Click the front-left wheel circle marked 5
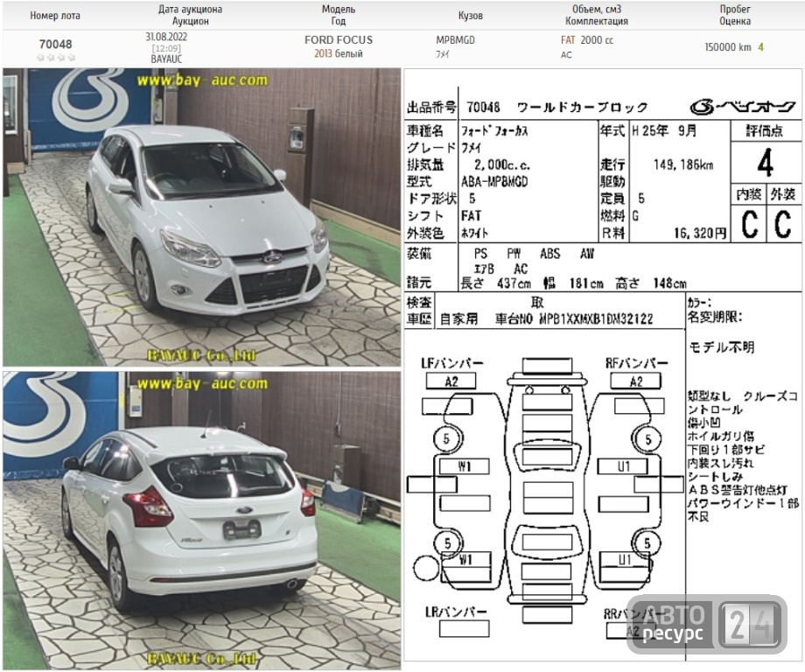 pyautogui.click(x=446, y=439)
